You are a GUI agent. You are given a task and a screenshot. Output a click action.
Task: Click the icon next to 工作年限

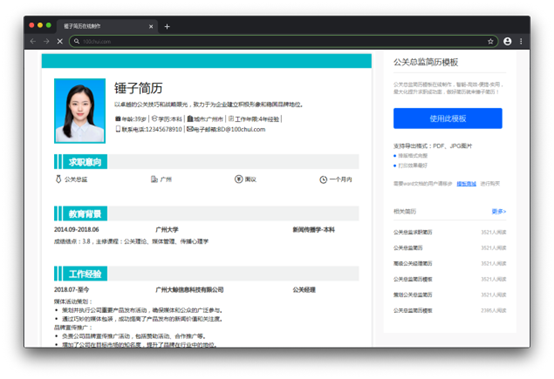[x=231, y=118]
